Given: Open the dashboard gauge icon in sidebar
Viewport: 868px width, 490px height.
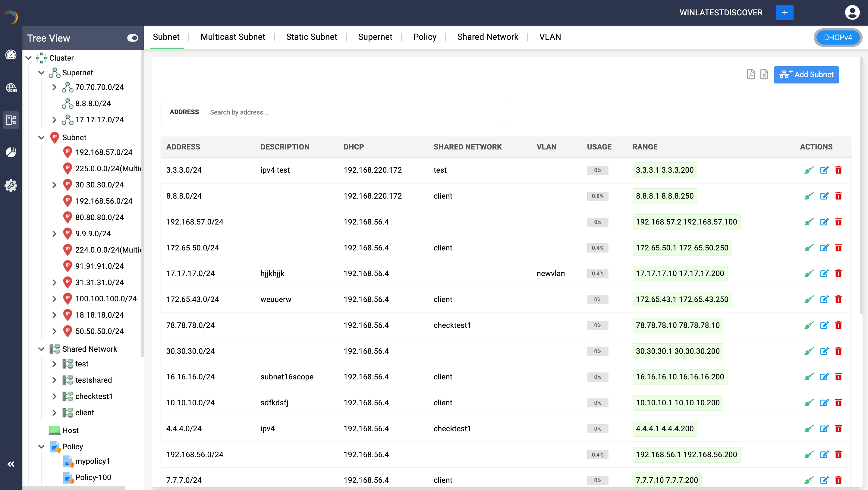Looking at the screenshot, I should pyautogui.click(x=11, y=55).
